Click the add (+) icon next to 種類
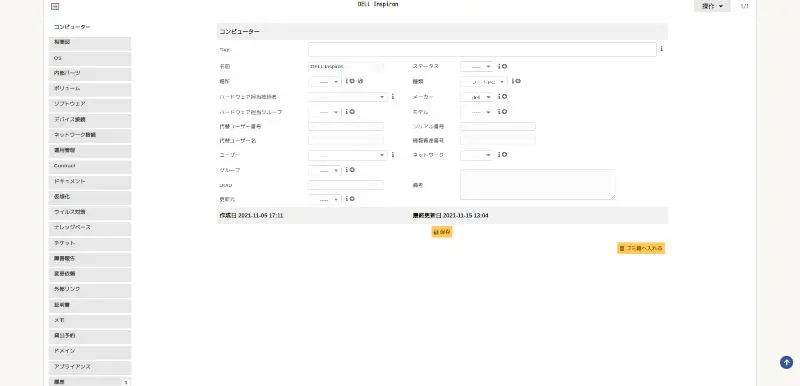 coord(518,81)
